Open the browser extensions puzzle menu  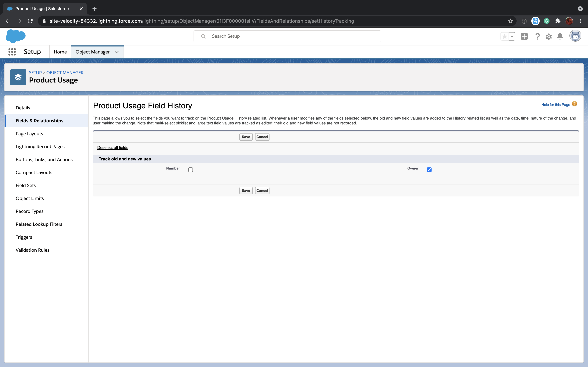pyautogui.click(x=558, y=21)
